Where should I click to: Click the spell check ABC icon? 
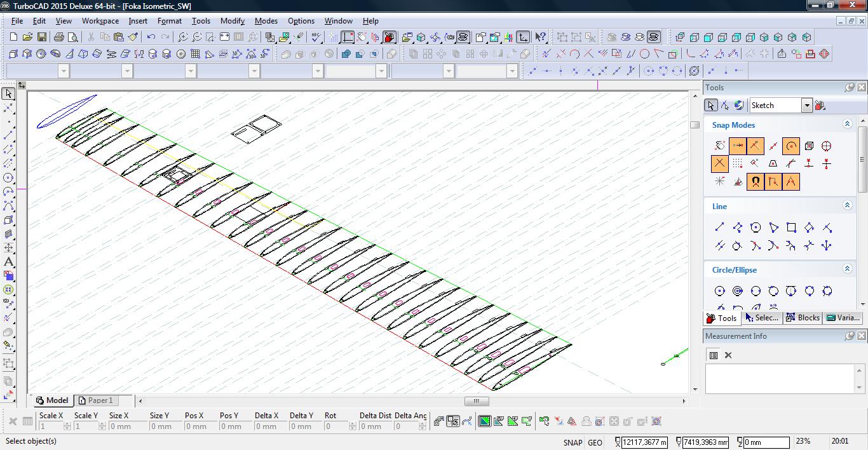[x=316, y=37]
